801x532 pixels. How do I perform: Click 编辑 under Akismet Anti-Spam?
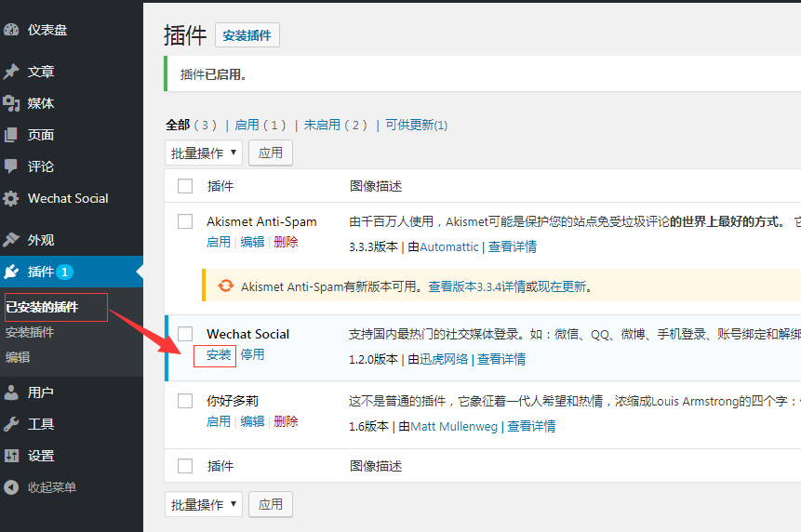tap(252, 242)
